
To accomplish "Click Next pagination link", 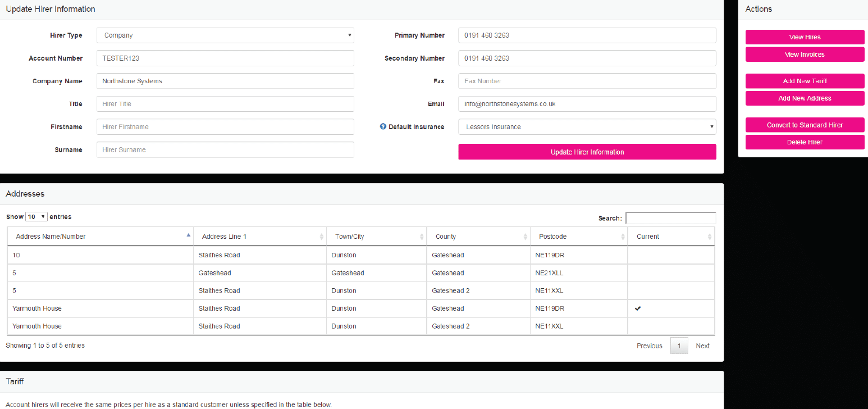I will coord(702,346).
